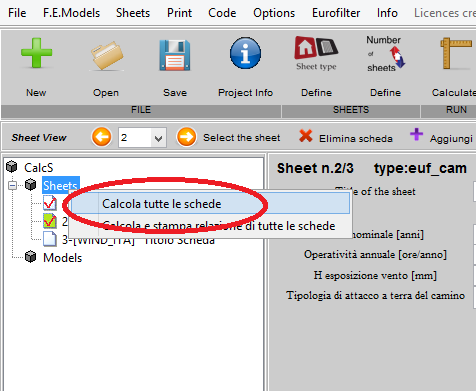Click H esposizione vento [mm] label
The height and width of the screenshot is (391, 476).
pyautogui.click(x=375, y=275)
